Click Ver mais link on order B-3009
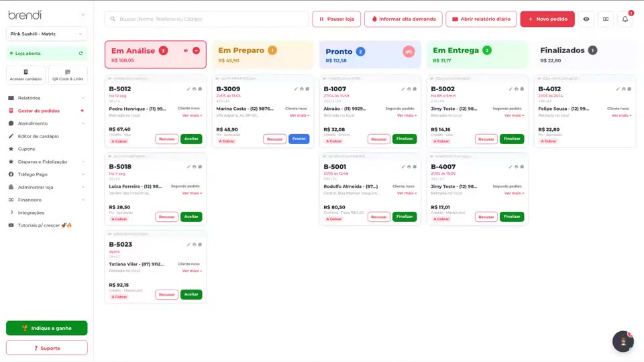Screen dimensions: 644x362 pyautogui.click(x=299, y=116)
